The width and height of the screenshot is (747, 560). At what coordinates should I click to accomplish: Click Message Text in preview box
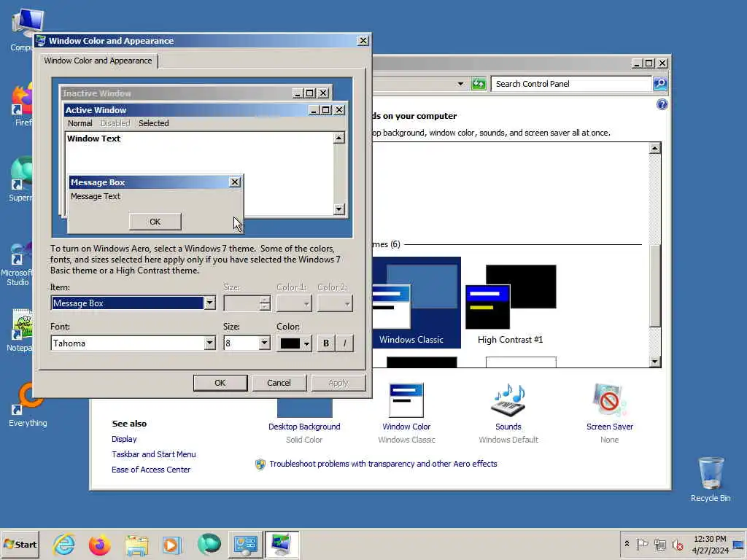coord(96,196)
